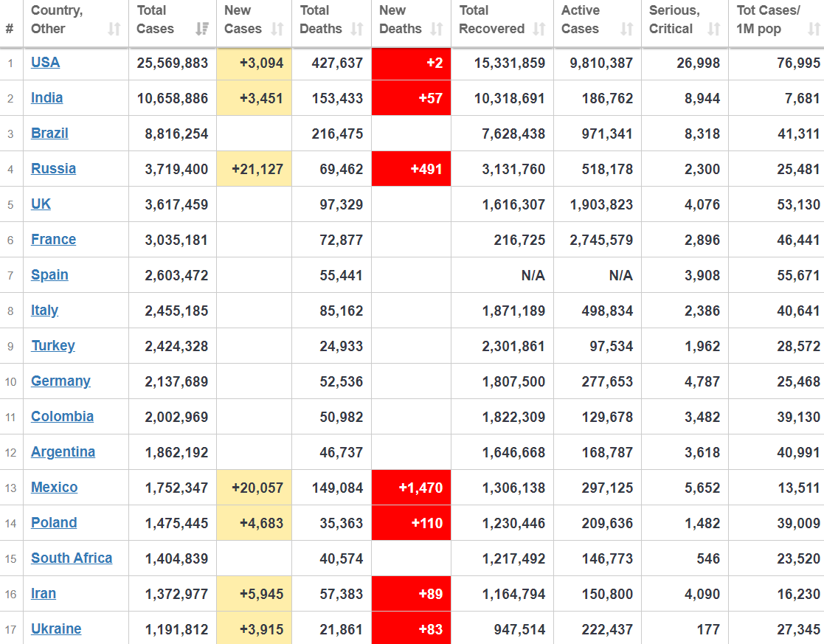Viewport: 824px width, 644px height.
Task: Click the Total Recovered header text
Action: pos(492,19)
